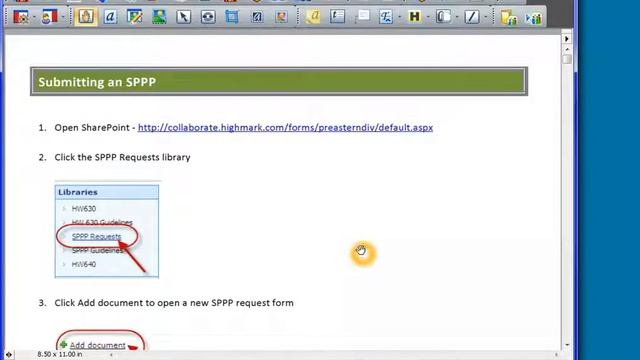Select the arrow pointer tool
The width and height of the screenshot is (640, 360).
tap(184, 17)
